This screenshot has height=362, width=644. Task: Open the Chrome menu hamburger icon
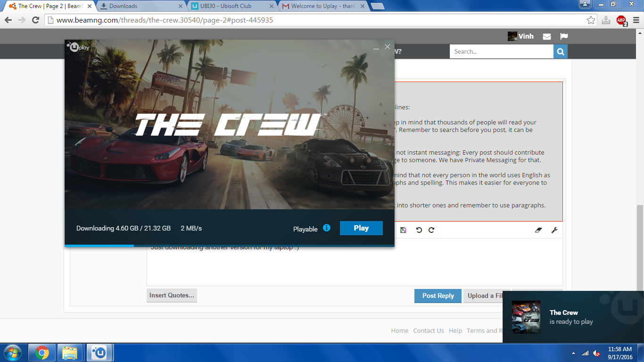tap(636, 20)
